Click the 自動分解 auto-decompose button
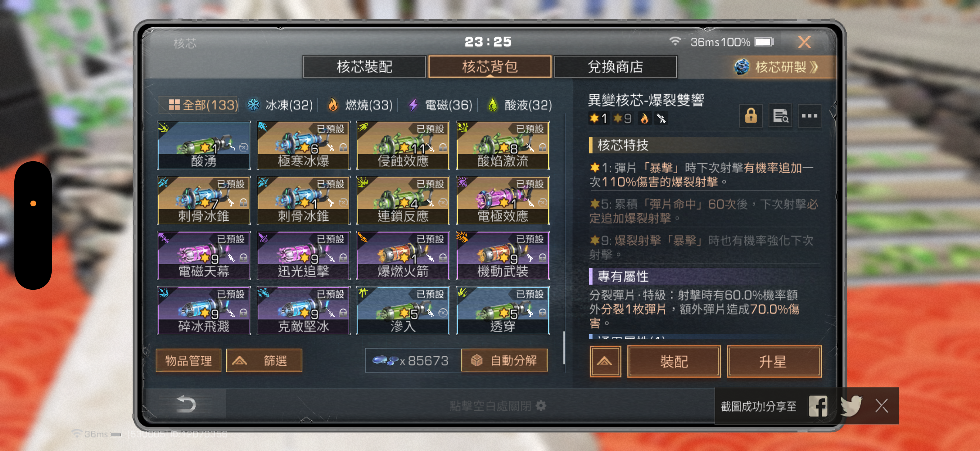The height and width of the screenshot is (451, 980). pos(504,360)
